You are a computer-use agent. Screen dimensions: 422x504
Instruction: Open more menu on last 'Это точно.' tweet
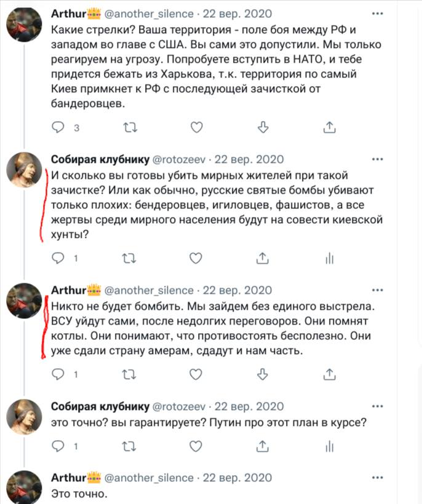(x=377, y=478)
